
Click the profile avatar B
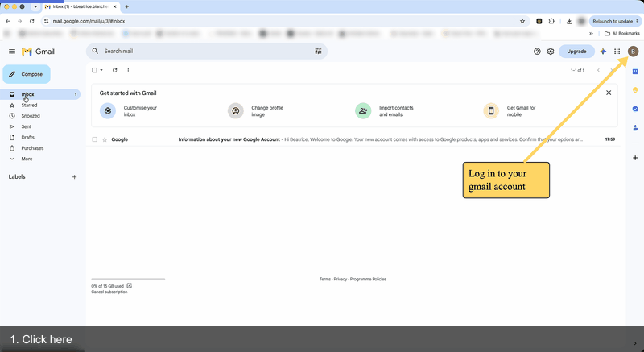(x=633, y=52)
